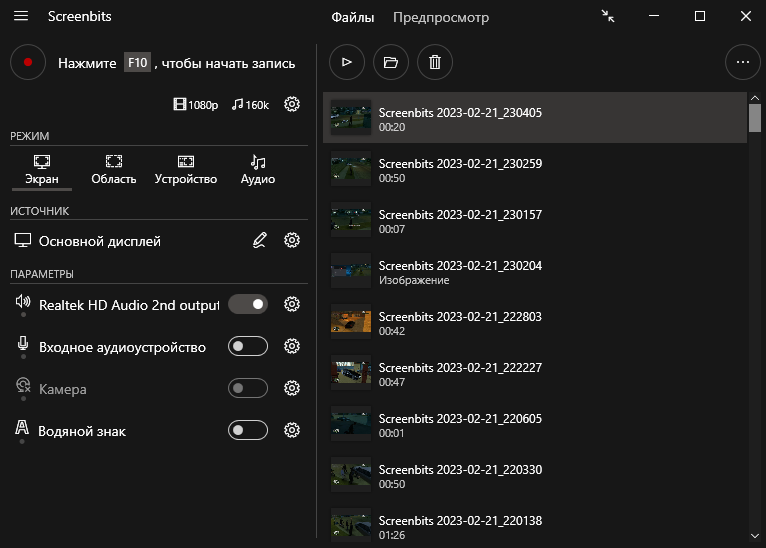Switch to compact view arrows icon
This screenshot has height=548, width=766.
(608, 16)
